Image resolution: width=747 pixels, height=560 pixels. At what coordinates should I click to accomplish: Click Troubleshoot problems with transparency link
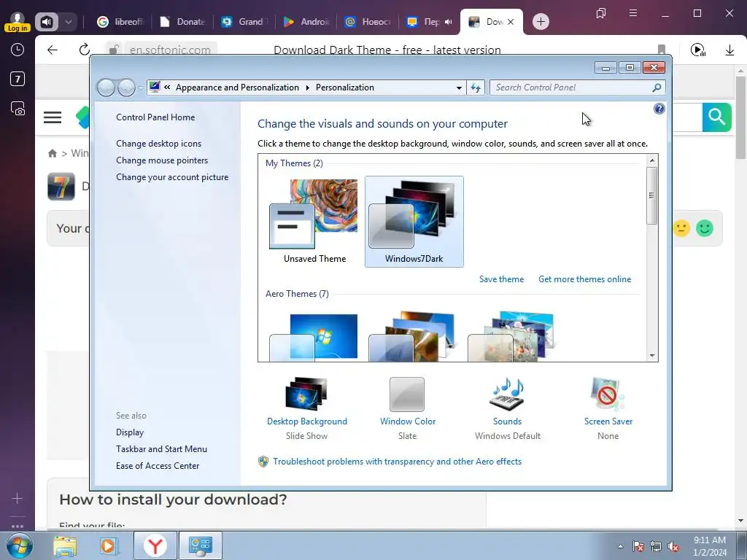397,462
